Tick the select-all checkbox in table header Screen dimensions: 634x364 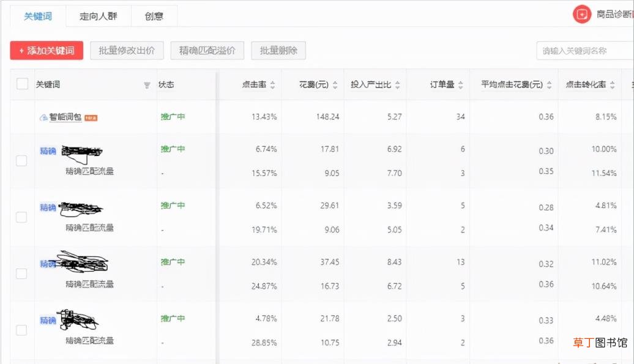[x=22, y=84]
